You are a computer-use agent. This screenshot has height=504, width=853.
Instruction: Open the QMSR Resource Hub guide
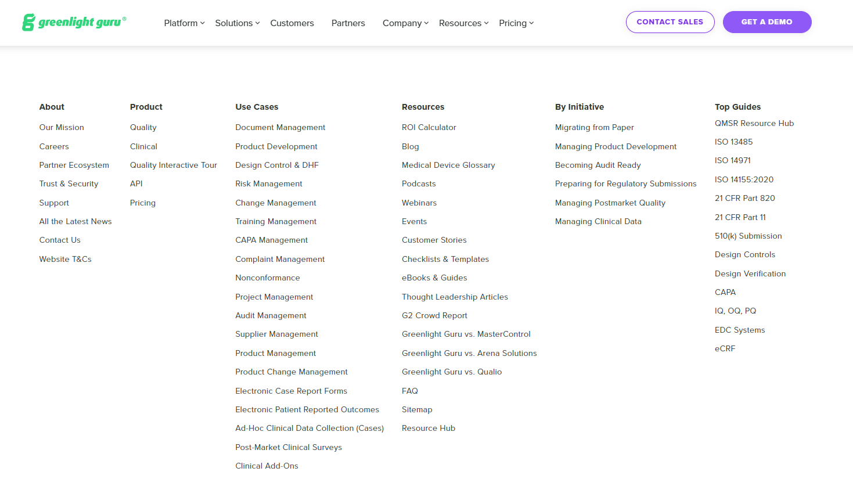click(x=754, y=123)
